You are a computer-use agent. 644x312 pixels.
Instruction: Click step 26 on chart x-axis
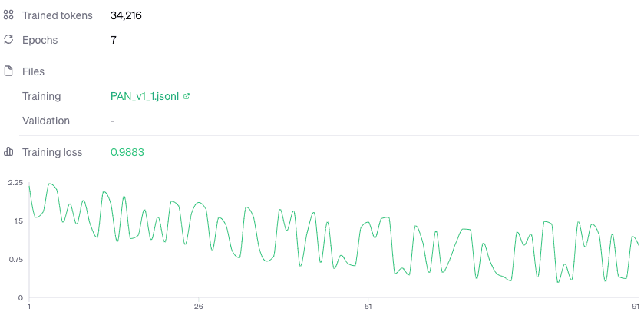click(x=199, y=306)
